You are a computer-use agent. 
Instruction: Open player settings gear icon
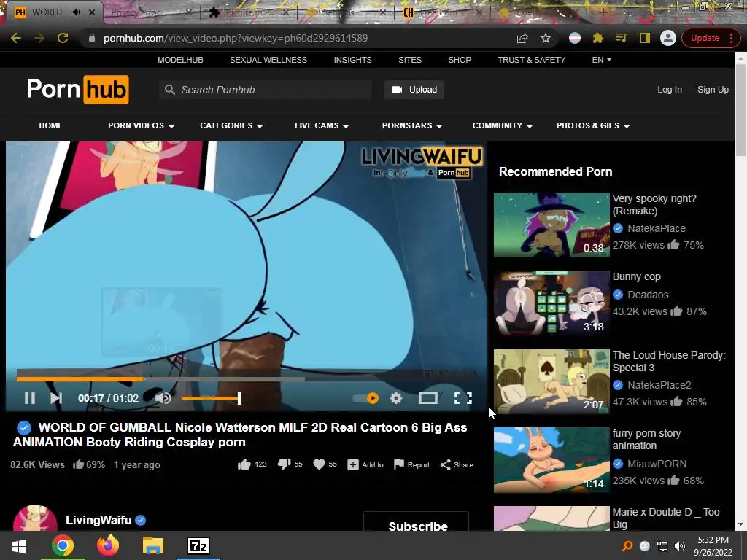click(396, 398)
